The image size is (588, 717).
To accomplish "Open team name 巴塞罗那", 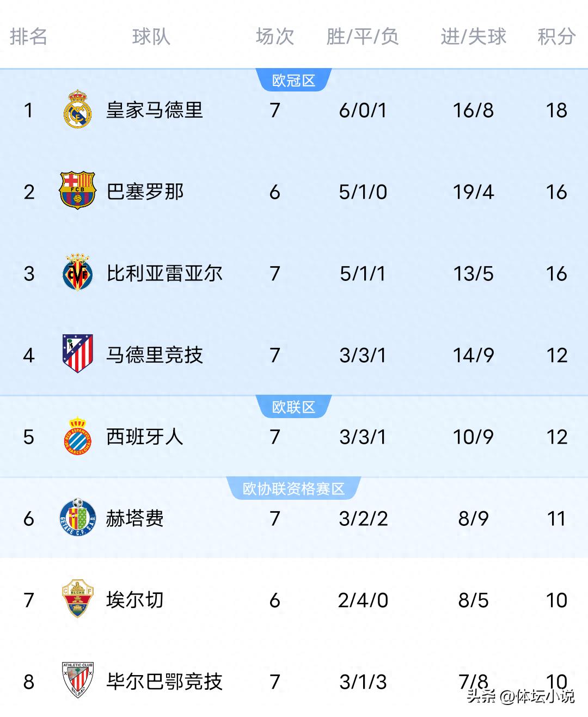I will (145, 192).
